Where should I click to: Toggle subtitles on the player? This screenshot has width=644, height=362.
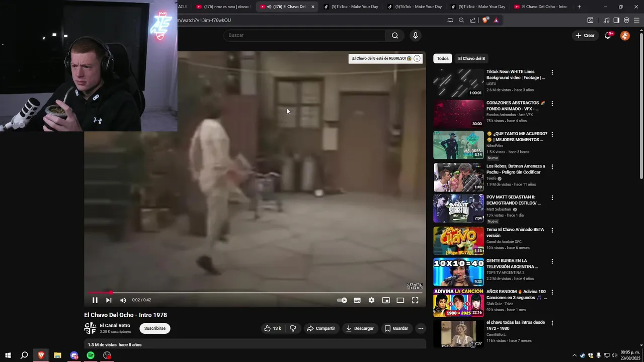point(357,300)
